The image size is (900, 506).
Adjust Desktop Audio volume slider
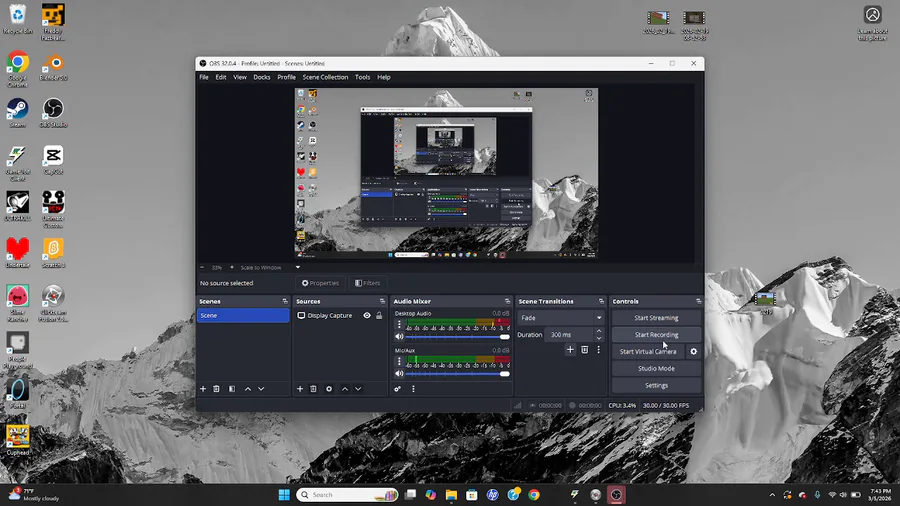[x=458, y=337]
